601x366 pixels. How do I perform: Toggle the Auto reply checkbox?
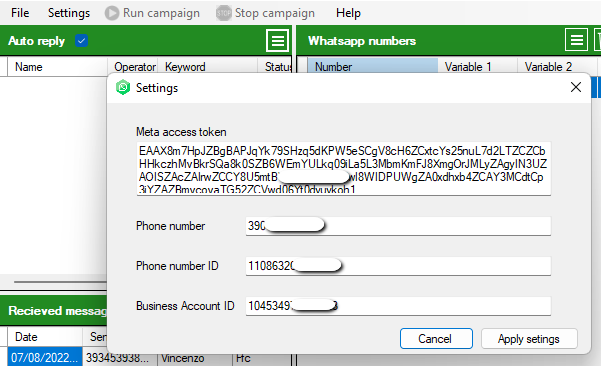pyautogui.click(x=81, y=40)
